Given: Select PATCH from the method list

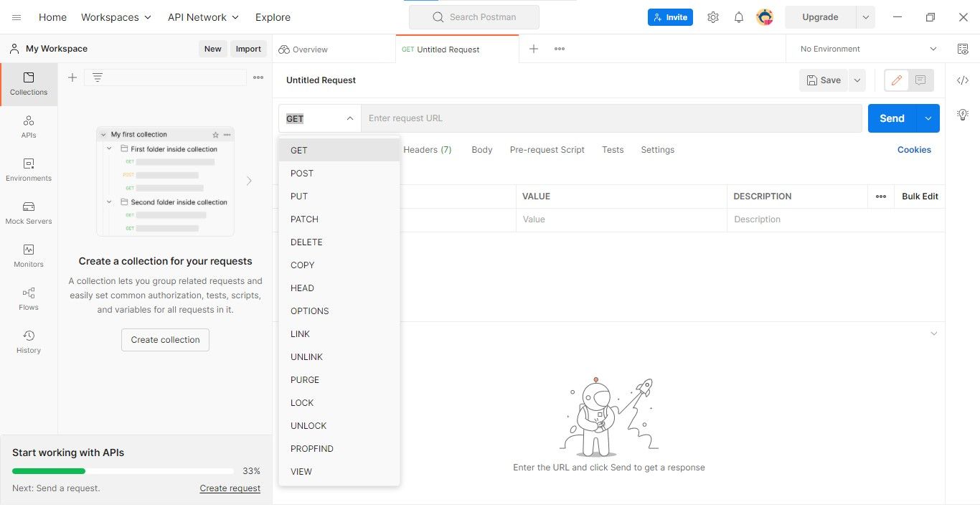Looking at the screenshot, I should [x=339, y=219].
